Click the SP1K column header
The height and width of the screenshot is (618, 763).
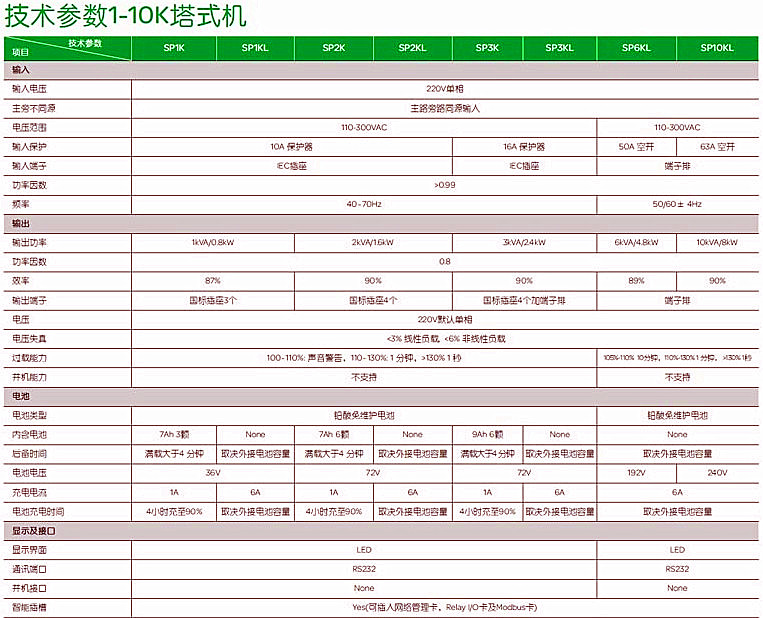tap(173, 47)
